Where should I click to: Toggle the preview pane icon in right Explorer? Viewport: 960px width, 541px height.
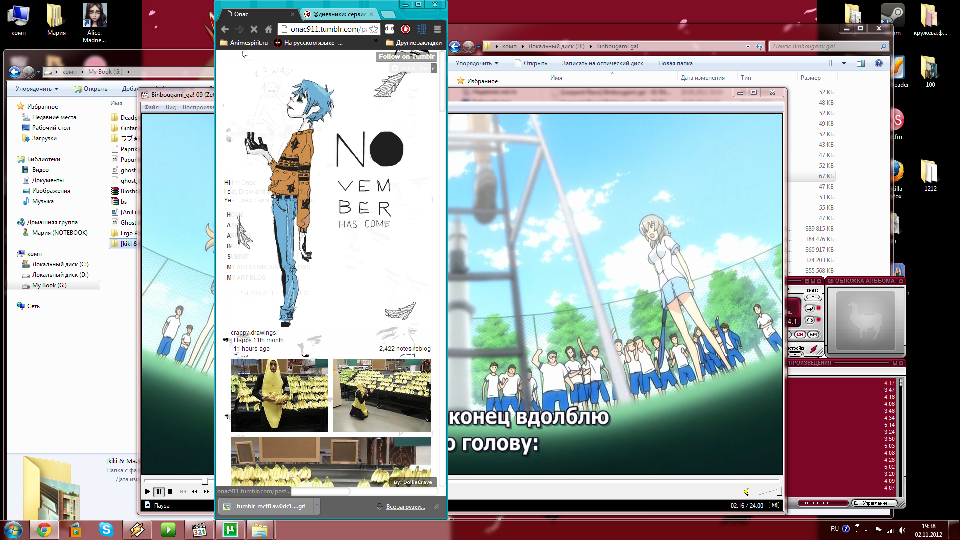(861, 63)
